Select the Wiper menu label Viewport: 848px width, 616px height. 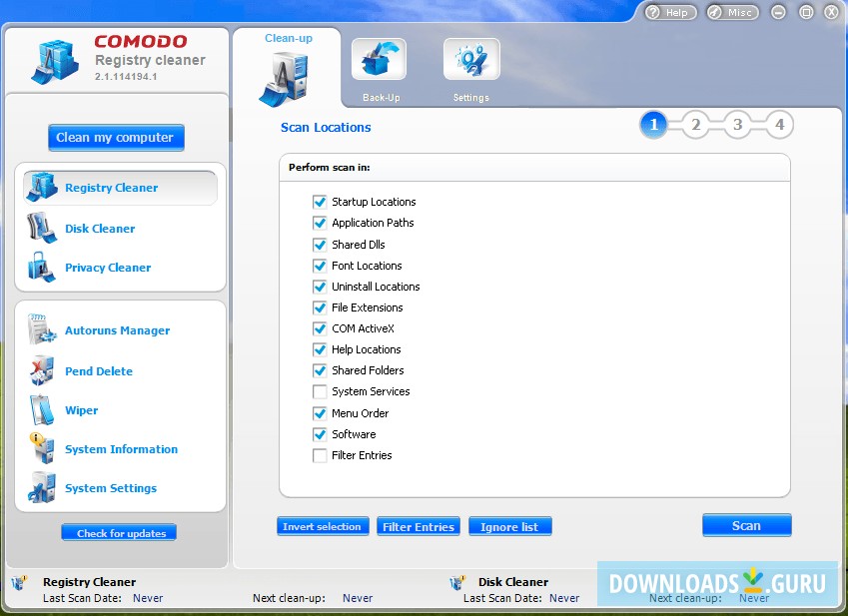point(82,410)
